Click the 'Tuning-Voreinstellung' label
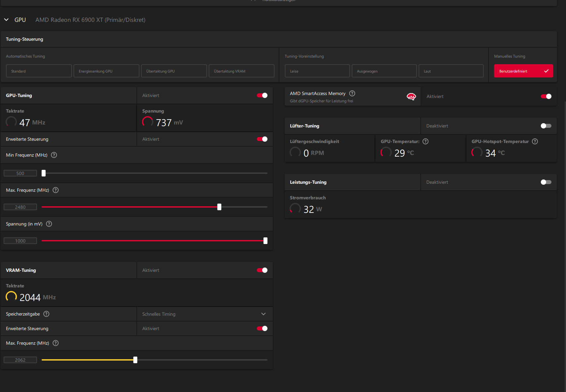Viewport: 566px width, 392px height. tap(304, 56)
